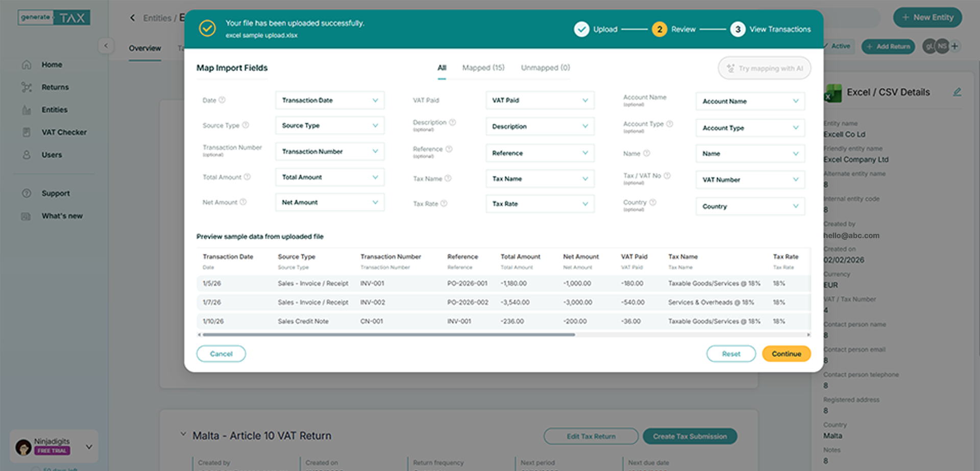The image size is (980, 471).
Task: Open the What's new icon
Action: coord(27,216)
